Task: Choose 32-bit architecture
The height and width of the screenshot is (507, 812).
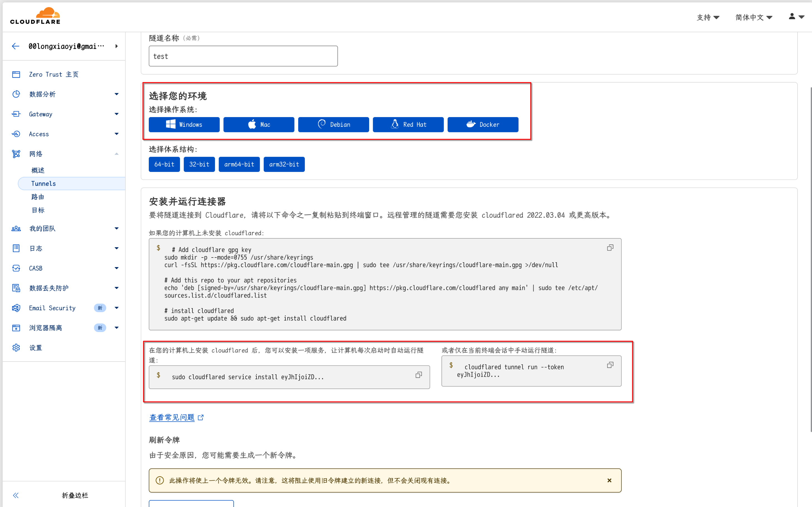Action: pyautogui.click(x=199, y=164)
